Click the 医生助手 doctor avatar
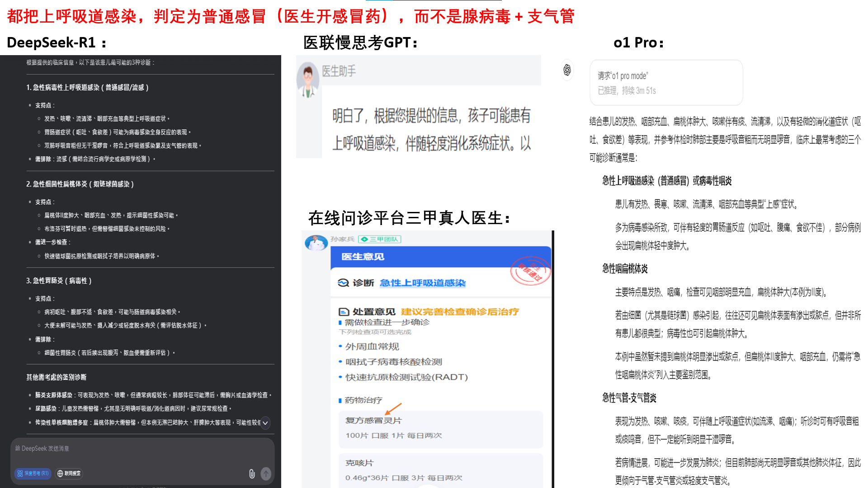Viewport: 868px width, 488px height. (x=308, y=80)
